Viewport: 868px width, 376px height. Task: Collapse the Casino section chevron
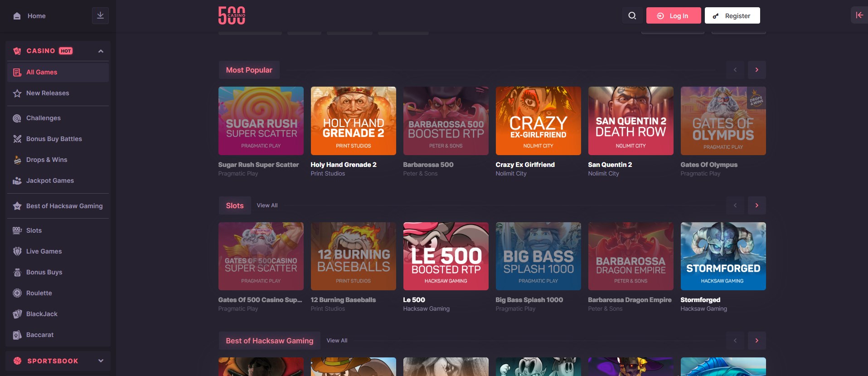click(x=101, y=51)
